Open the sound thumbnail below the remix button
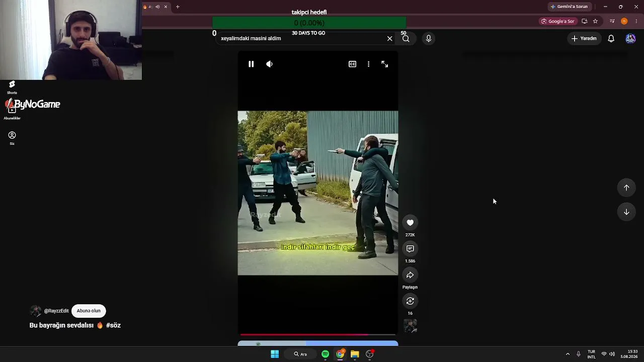 (410, 326)
